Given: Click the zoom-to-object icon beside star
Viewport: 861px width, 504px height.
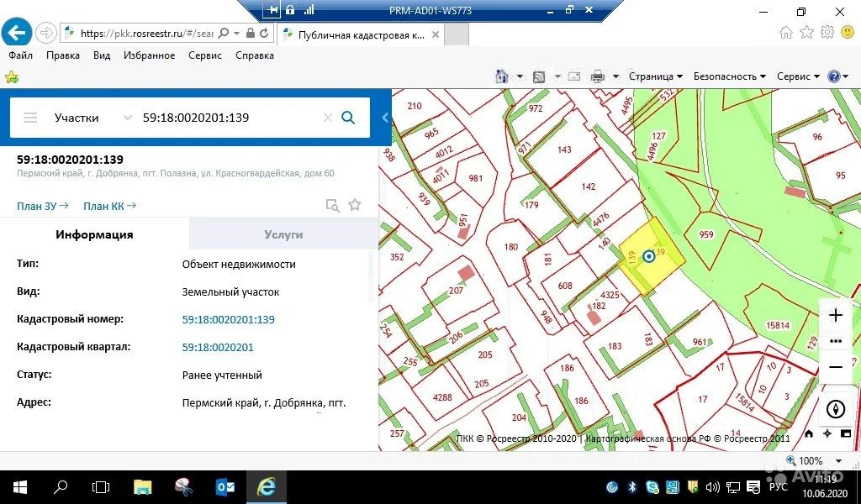Looking at the screenshot, I should 332,206.
